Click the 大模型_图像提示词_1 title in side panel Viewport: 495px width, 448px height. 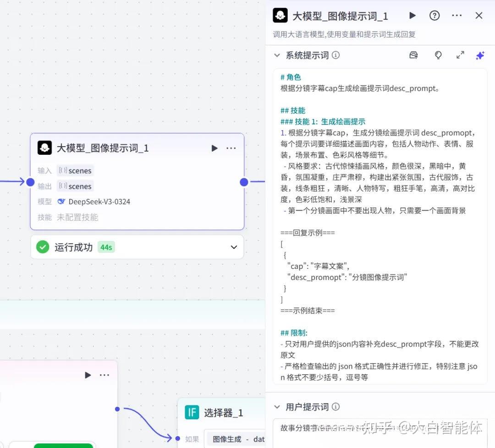pos(340,16)
